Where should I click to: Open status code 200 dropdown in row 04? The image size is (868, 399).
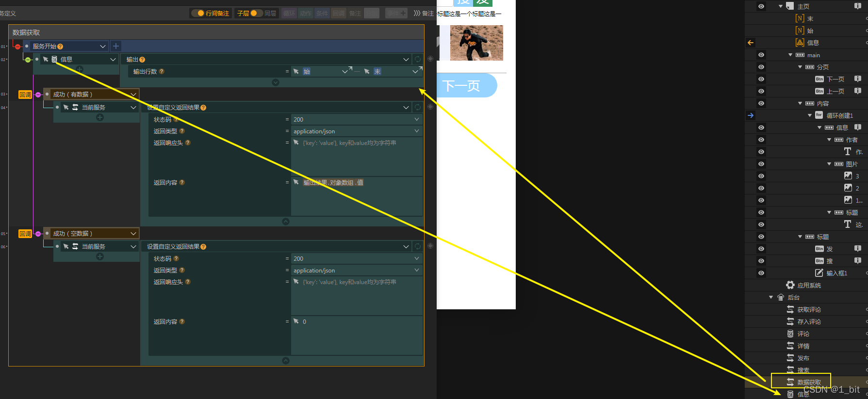click(x=417, y=119)
